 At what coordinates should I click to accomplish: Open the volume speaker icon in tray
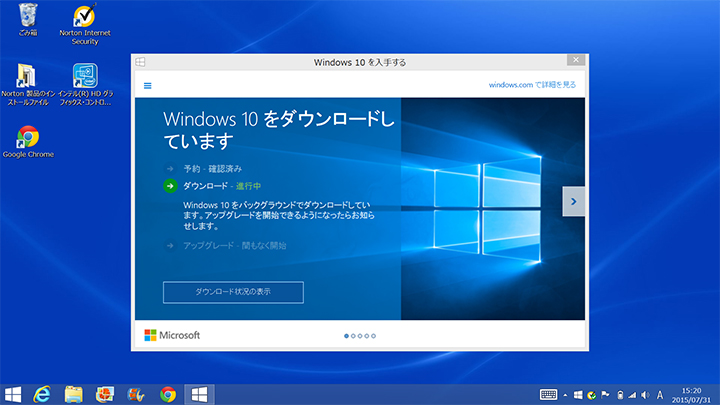tap(645, 394)
